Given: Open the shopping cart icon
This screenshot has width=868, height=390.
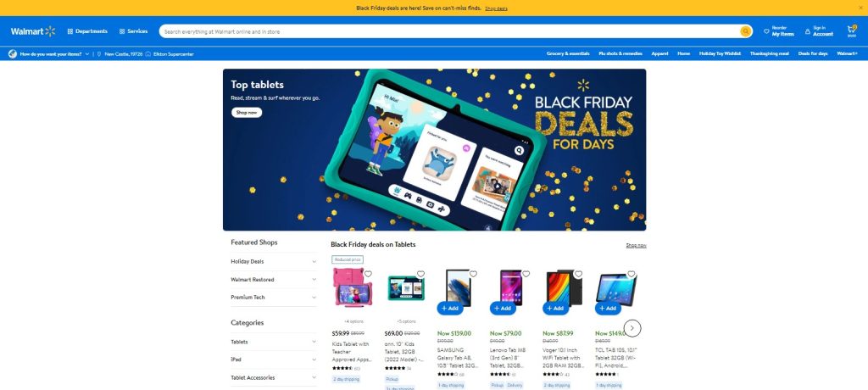Looking at the screenshot, I should (851, 31).
